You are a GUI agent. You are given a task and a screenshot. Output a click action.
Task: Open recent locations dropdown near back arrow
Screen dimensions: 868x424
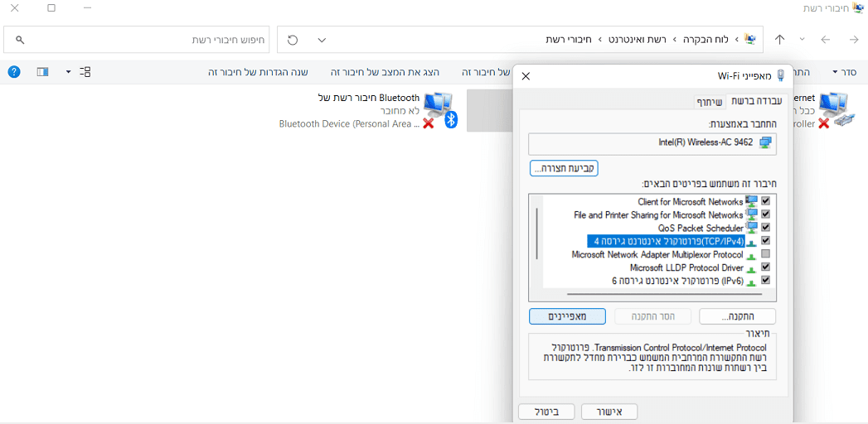click(802, 40)
